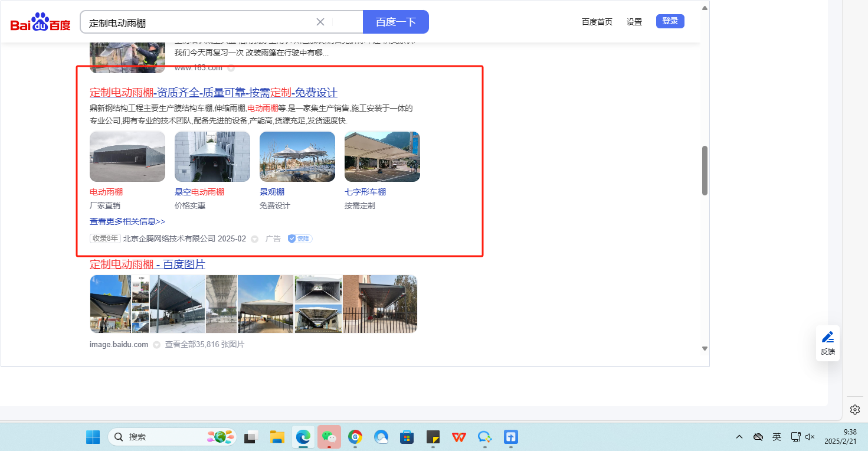This screenshot has width=868, height=451.
Task: Clear the search box with X icon
Action: pos(320,22)
